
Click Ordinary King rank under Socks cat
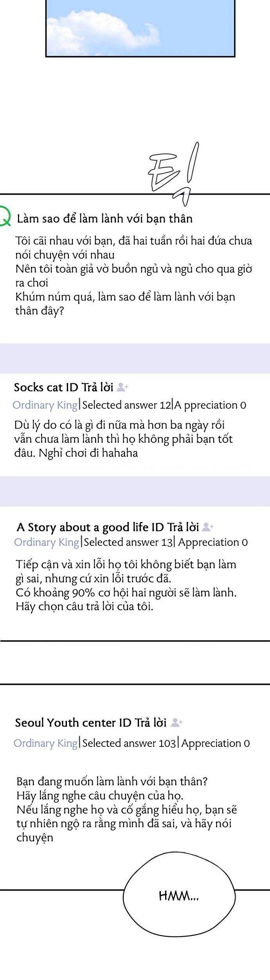(x=45, y=405)
